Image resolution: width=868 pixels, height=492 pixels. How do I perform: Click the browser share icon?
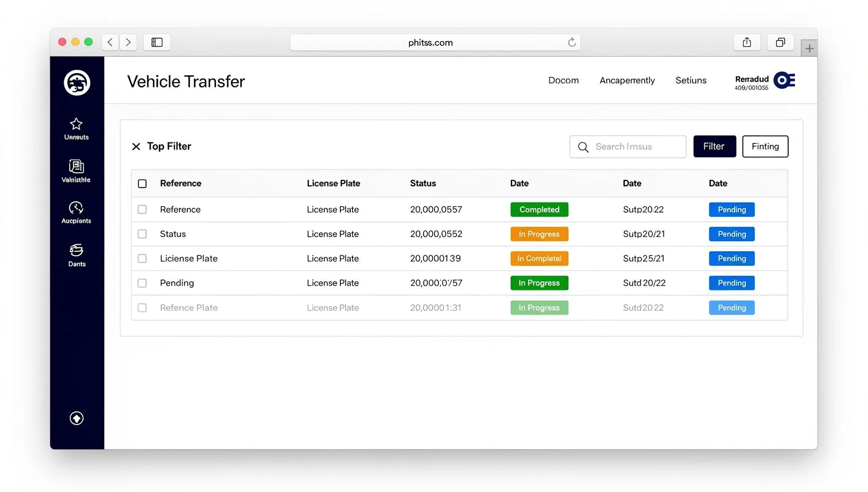pos(747,42)
